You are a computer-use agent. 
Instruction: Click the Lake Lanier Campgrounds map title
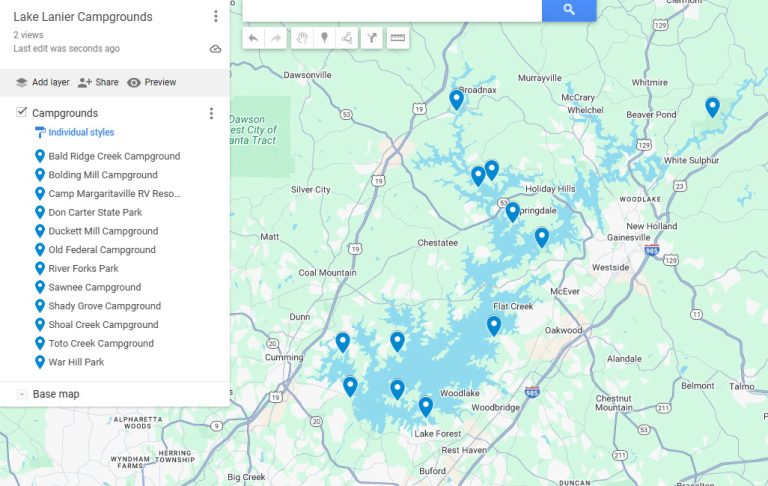click(x=83, y=17)
